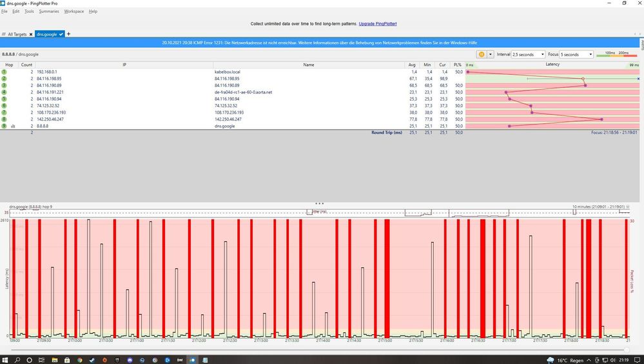Click the IP column header

coord(124,65)
